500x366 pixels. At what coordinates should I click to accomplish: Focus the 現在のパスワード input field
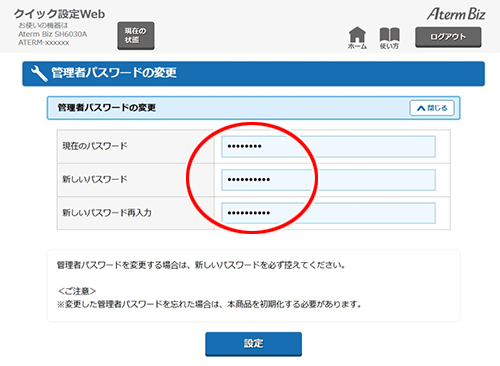pyautogui.click(x=328, y=146)
